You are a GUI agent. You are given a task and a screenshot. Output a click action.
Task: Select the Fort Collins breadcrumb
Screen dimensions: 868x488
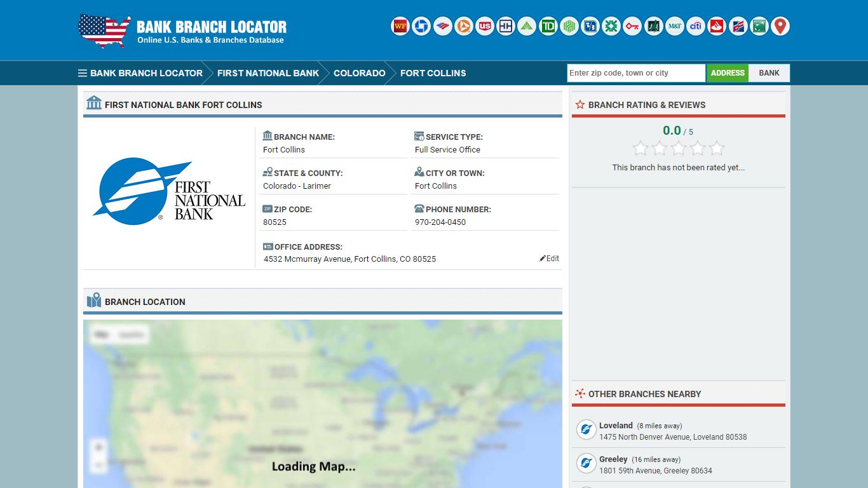point(433,73)
